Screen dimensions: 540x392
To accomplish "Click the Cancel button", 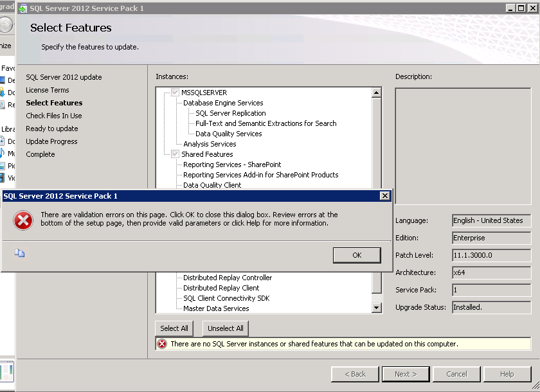I will (456, 374).
